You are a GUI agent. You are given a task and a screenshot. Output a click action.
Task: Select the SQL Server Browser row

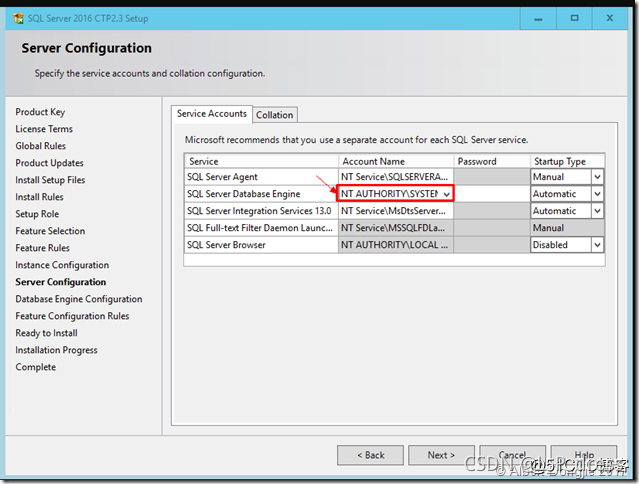[x=261, y=245]
